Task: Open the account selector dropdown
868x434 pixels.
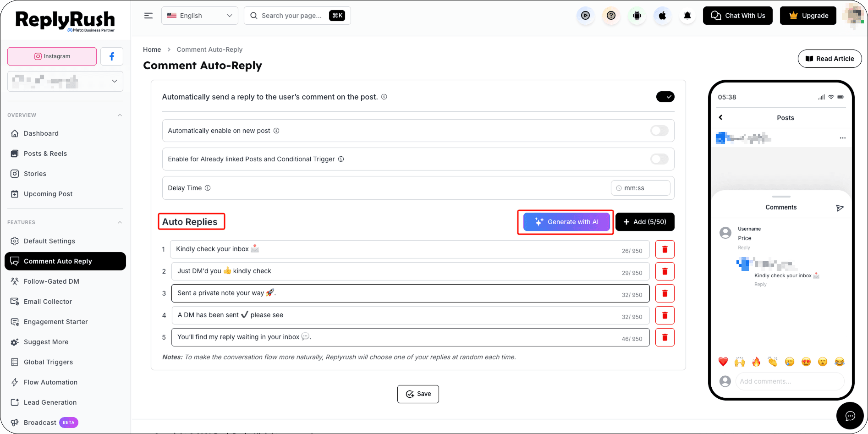Action: coord(66,81)
